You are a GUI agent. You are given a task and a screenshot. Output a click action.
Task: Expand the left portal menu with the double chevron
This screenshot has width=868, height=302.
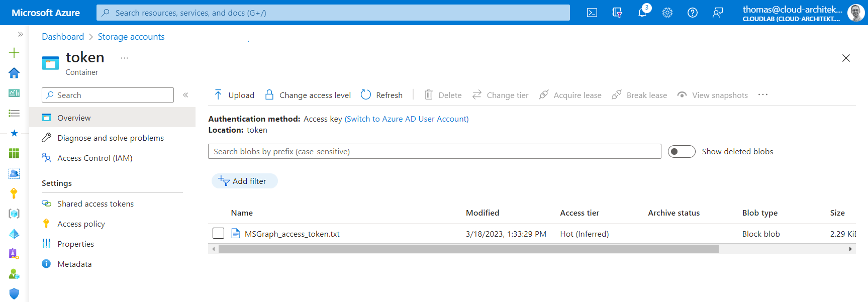pos(20,34)
